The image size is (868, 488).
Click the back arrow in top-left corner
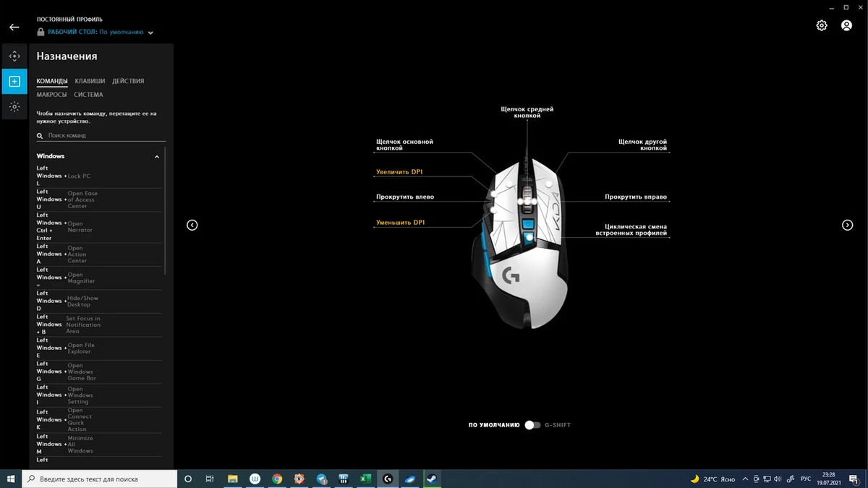(x=14, y=27)
